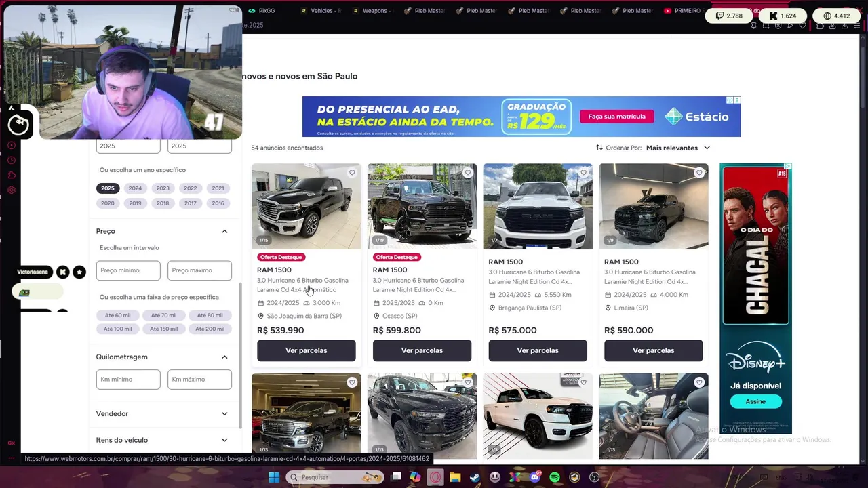868x488 pixels.
Task: Click the Kick badge next to Victoriasena
Action: coord(62,272)
